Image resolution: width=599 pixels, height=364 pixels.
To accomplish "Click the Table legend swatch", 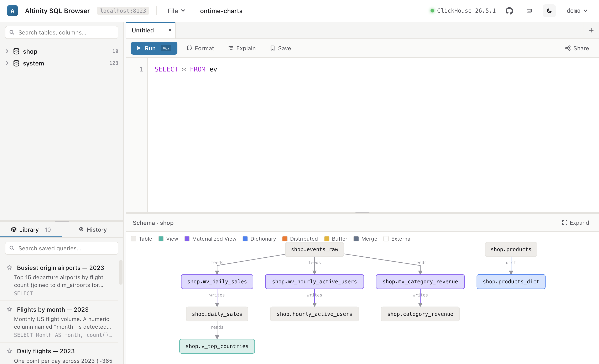I will pos(134,239).
